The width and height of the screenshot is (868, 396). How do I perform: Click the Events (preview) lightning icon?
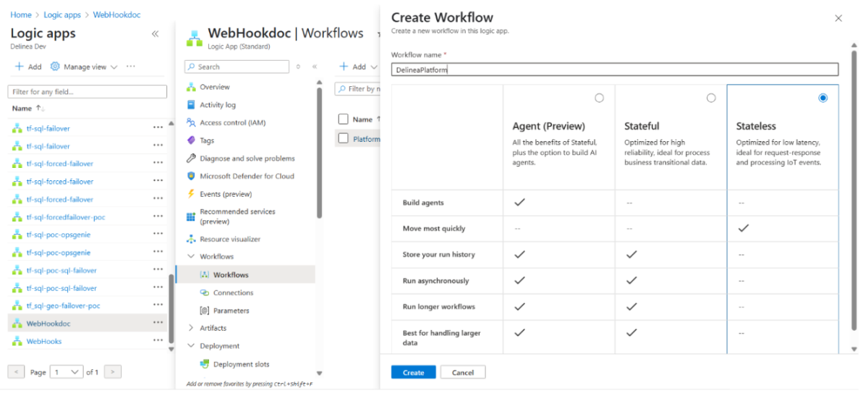tap(191, 194)
